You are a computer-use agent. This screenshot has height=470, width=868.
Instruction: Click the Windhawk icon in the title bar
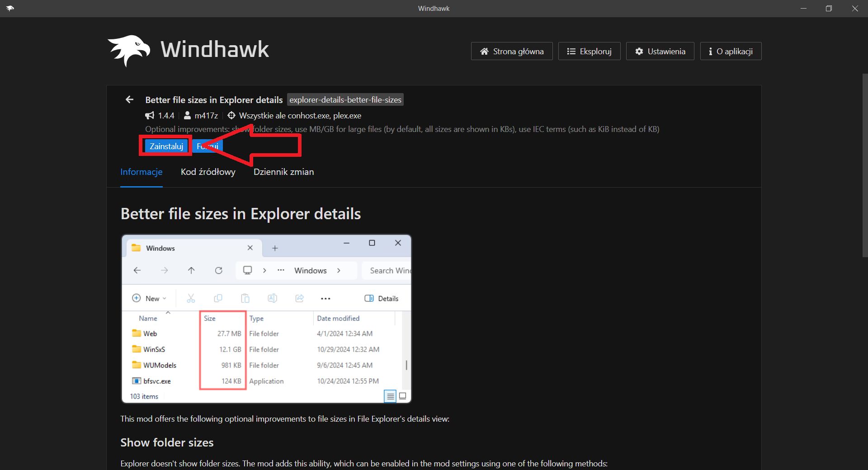click(10, 8)
